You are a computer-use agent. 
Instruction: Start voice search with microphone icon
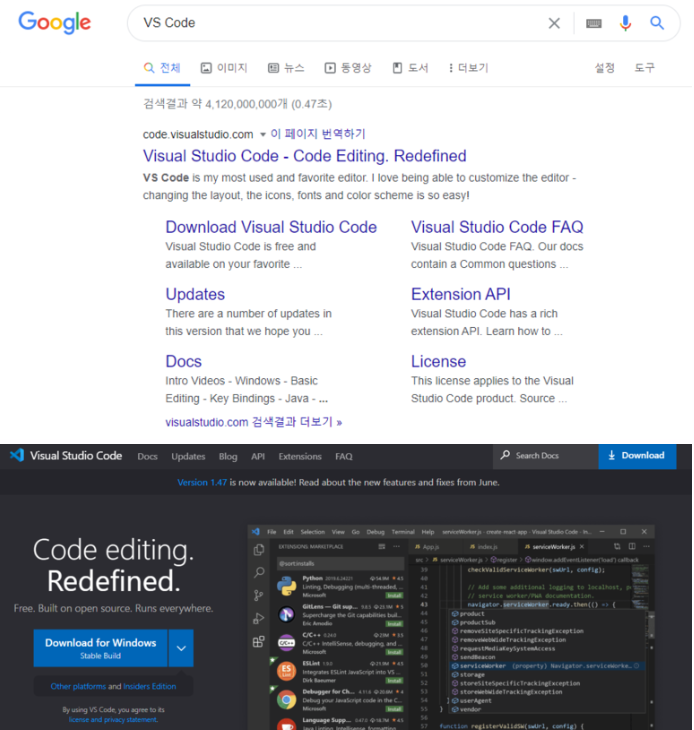tap(625, 23)
